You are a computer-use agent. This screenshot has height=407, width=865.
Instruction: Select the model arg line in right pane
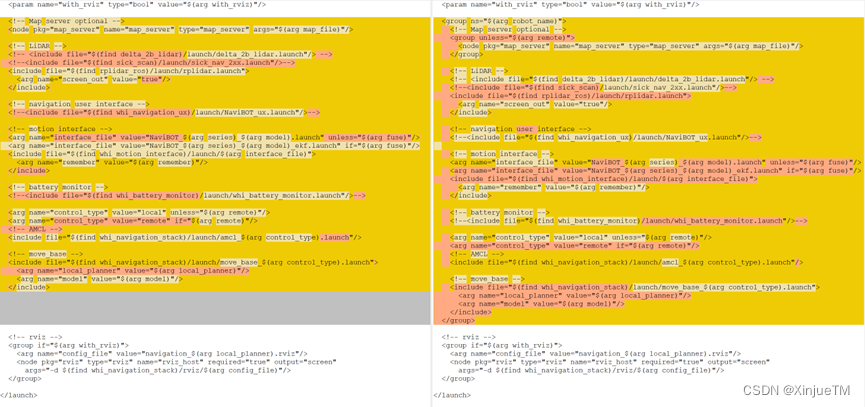click(542, 304)
